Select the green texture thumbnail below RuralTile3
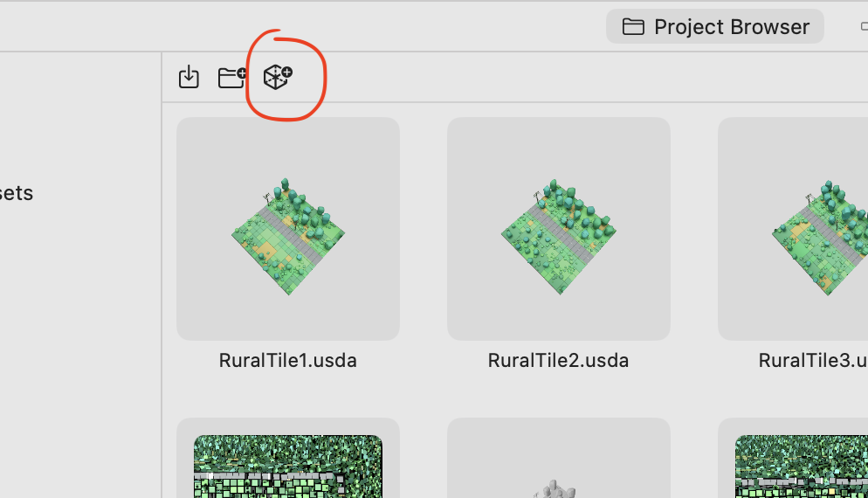Screen dimensions: 868x498 click(802, 467)
